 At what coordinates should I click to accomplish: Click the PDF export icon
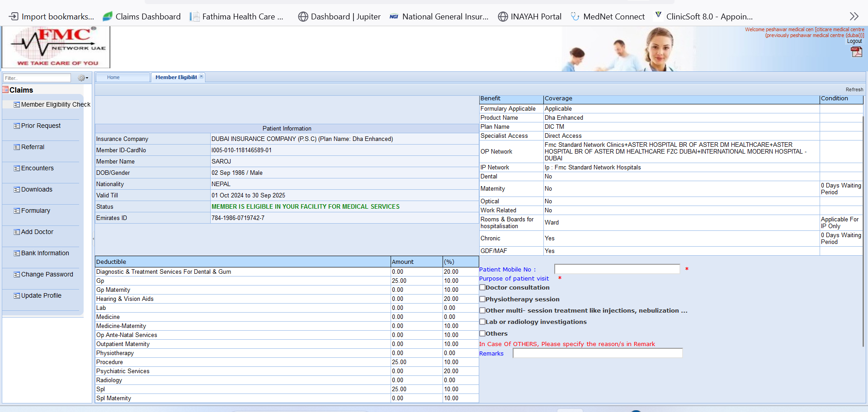pos(856,52)
